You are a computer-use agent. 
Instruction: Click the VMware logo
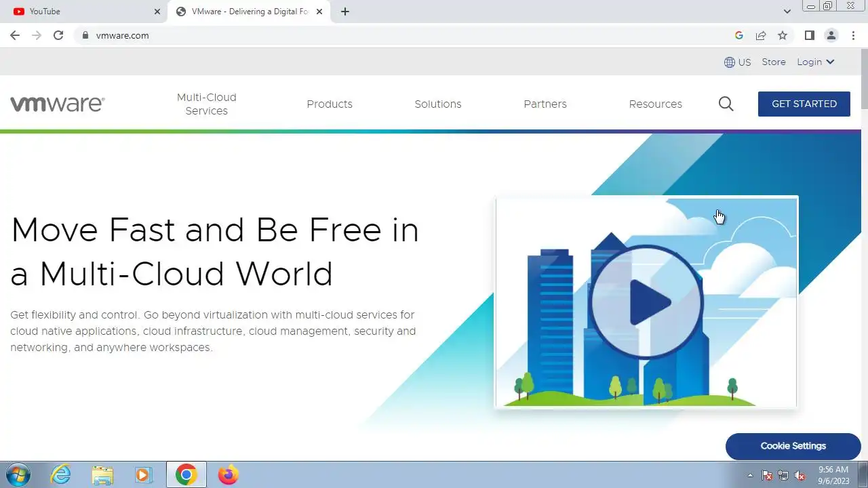[58, 104]
